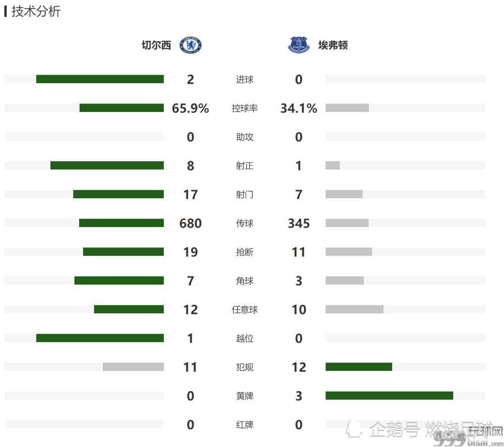Click the penguin logo watermark icon
The height and width of the screenshot is (447, 504).
click(354, 428)
